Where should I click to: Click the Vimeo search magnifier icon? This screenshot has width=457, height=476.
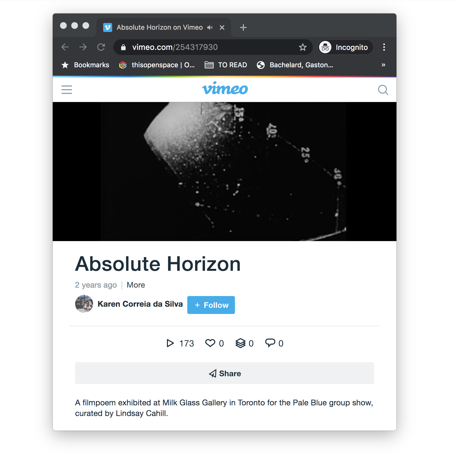383,90
